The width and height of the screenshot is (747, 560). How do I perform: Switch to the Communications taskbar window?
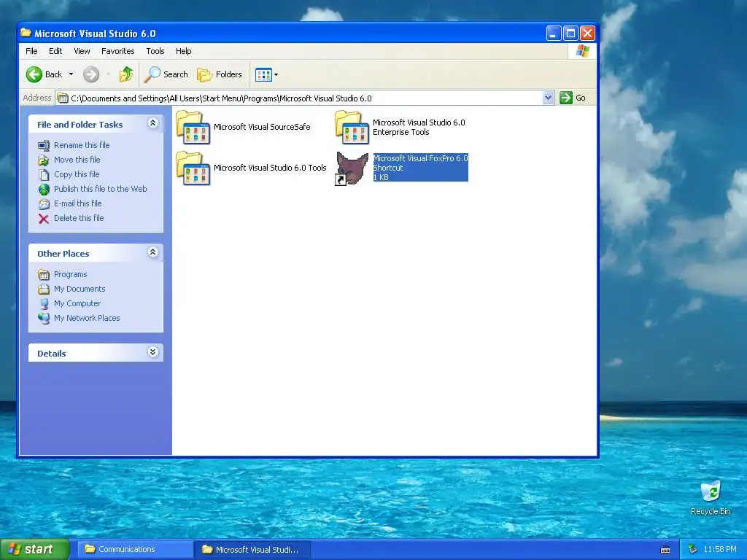point(134,550)
